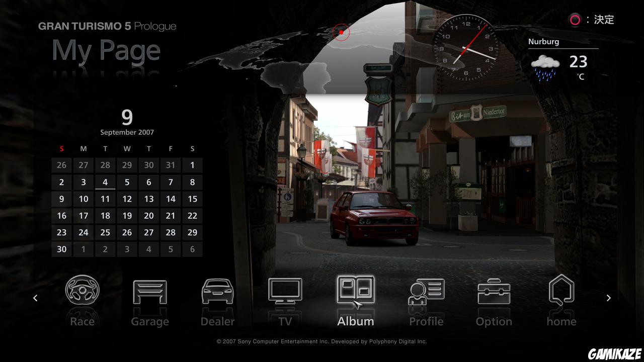Click the underlined date 4 in the calendar
This screenshot has height=362, width=644.
pos(105,182)
